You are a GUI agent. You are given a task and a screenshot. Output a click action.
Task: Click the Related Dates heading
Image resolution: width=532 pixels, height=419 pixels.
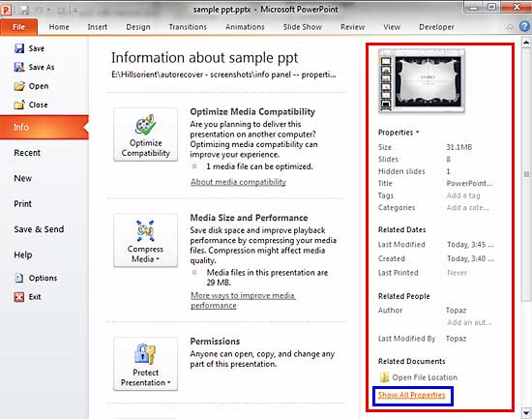[x=401, y=229]
